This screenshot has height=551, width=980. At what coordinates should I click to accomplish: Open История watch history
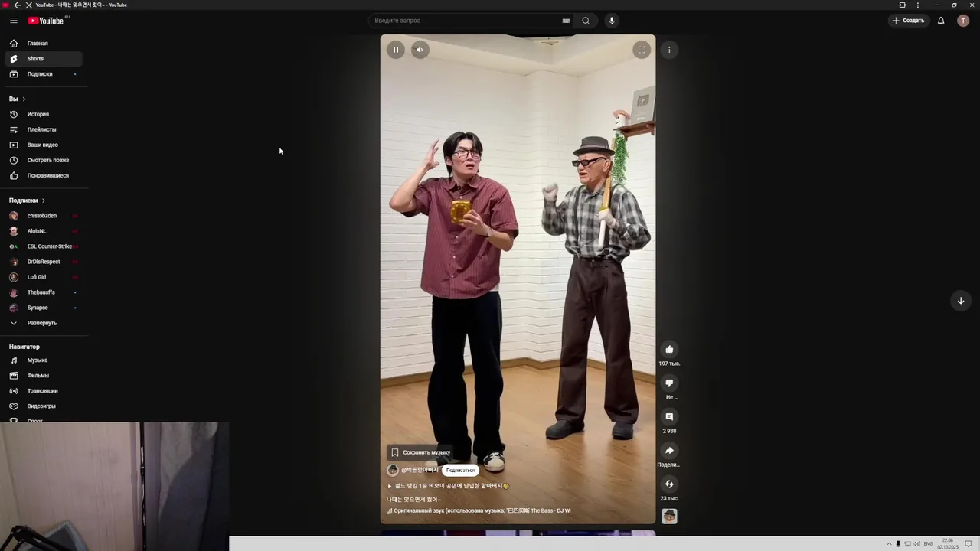(44, 114)
